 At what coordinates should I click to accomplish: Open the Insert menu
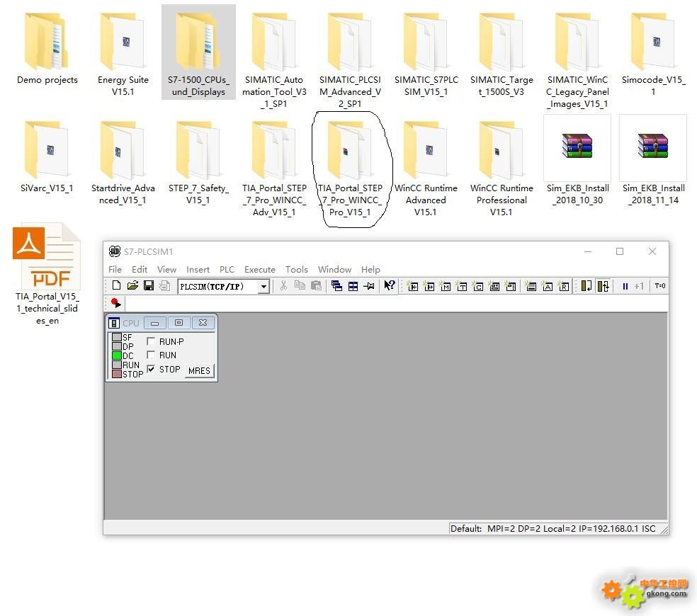198,269
